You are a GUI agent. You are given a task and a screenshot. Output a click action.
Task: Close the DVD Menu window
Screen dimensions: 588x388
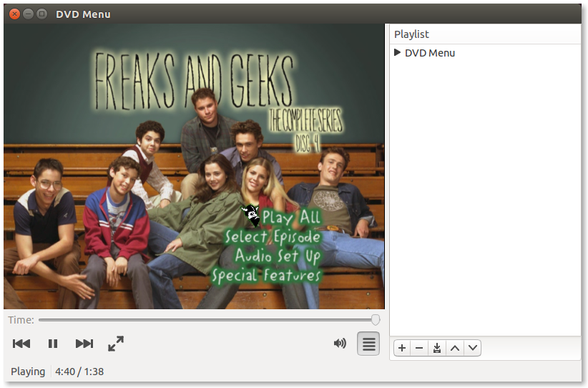14,14
